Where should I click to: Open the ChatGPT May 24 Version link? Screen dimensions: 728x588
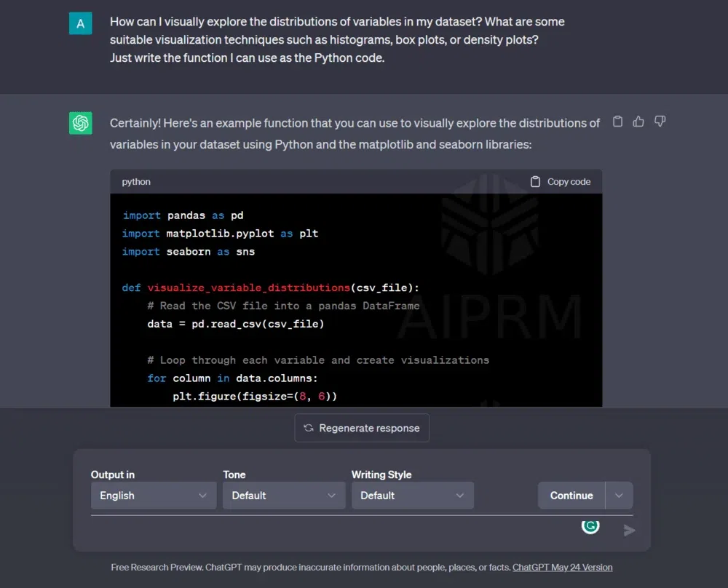(x=562, y=567)
